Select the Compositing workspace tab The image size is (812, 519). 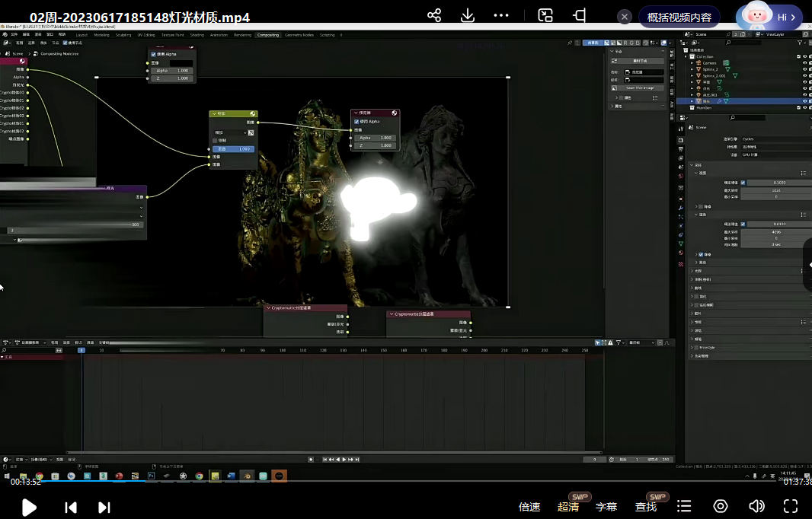[x=268, y=35]
